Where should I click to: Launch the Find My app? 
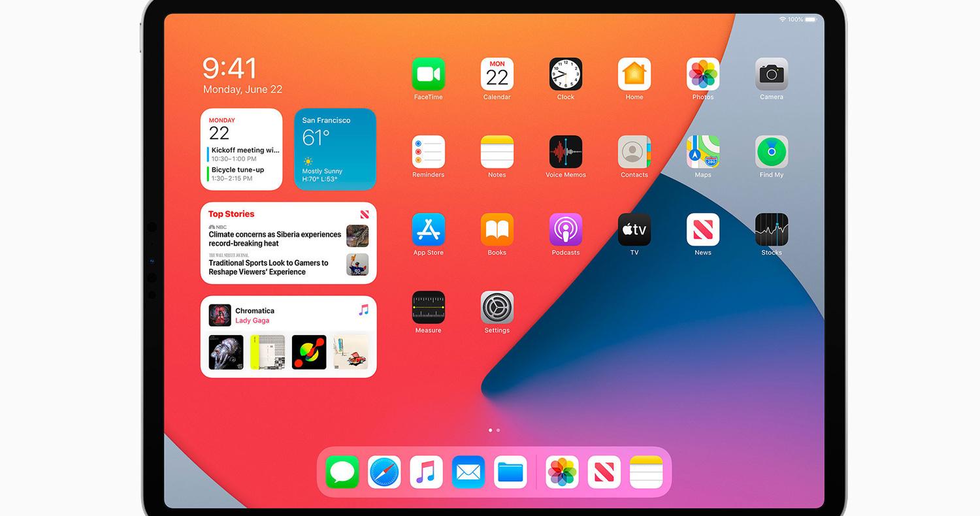pos(772,152)
